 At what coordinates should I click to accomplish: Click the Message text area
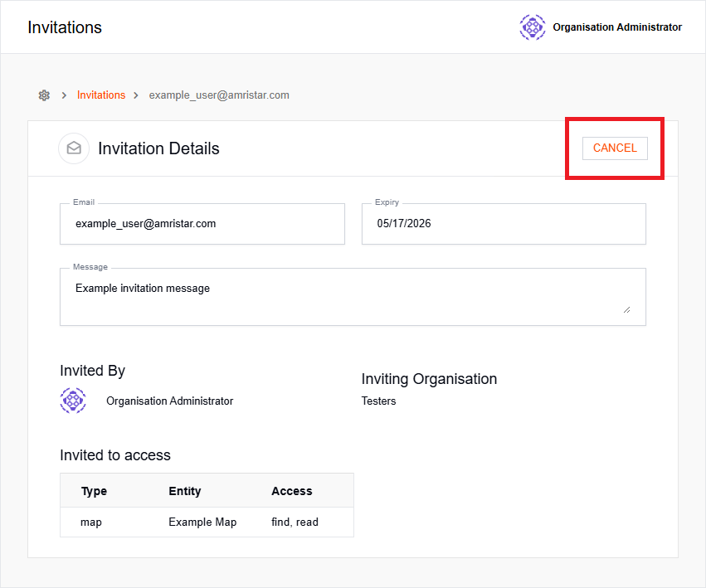coord(353,297)
